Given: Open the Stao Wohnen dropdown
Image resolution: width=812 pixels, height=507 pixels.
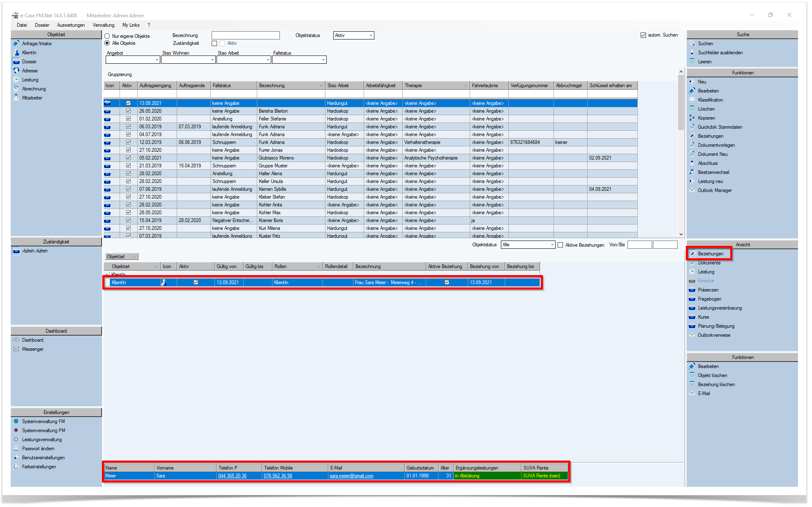Looking at the screenshot, I should point(212,60).
